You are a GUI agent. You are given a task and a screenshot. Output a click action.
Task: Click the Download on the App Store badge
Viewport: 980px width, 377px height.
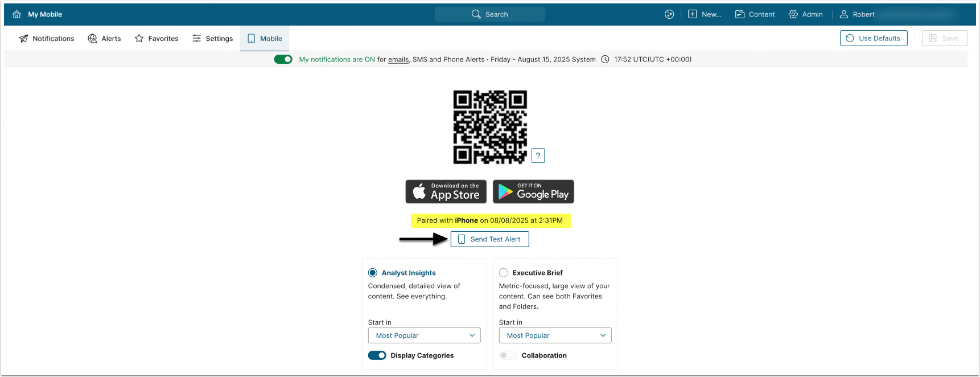pos(446,192)
